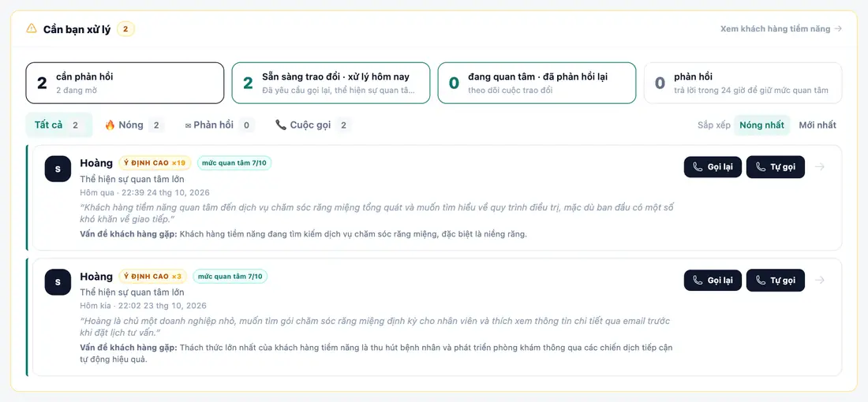Screen dimensions: 868x402
Task: Click the Ý ĐỊNH CAO ×19 badge
Action: click(x=155, y=162)
